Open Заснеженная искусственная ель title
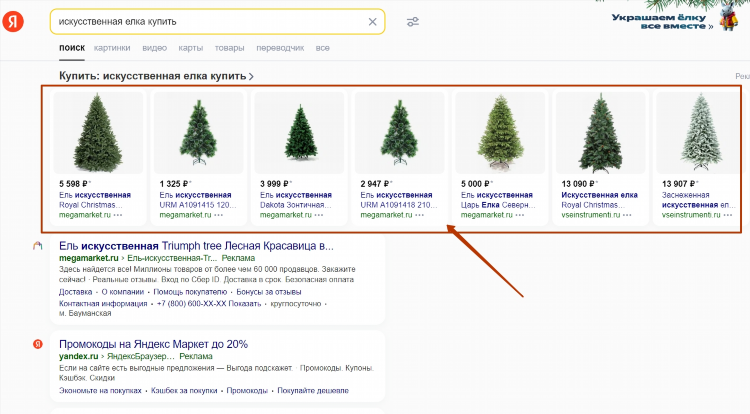 pyautogui.click(x=699, y=200)
